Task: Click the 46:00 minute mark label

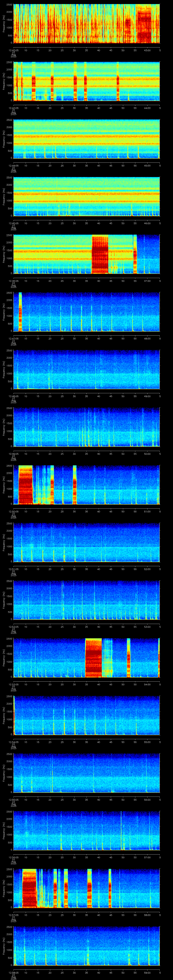Action: (147, 223)
